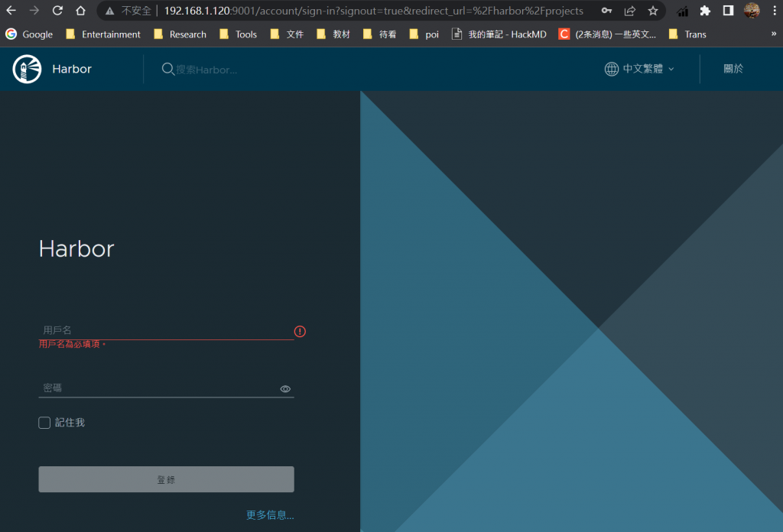Open the browser home page icon
Screen dimensions: 783x532
click(x=80, y=11)
